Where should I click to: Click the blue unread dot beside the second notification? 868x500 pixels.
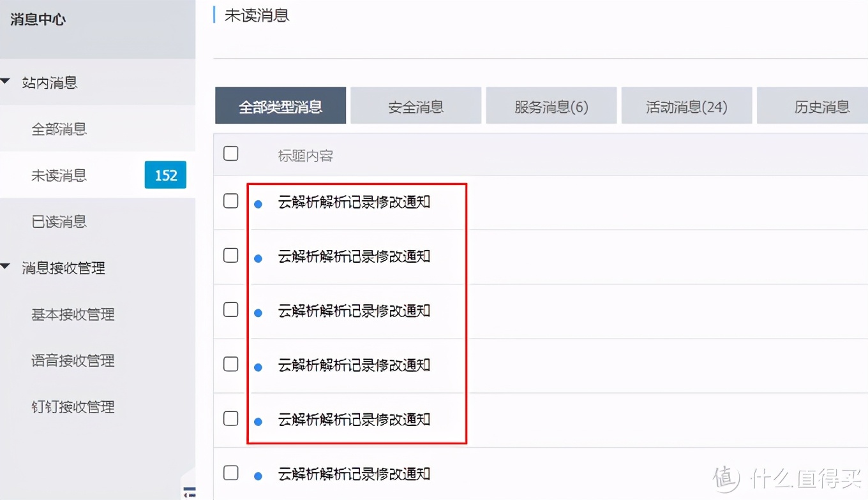pos(258,258)
